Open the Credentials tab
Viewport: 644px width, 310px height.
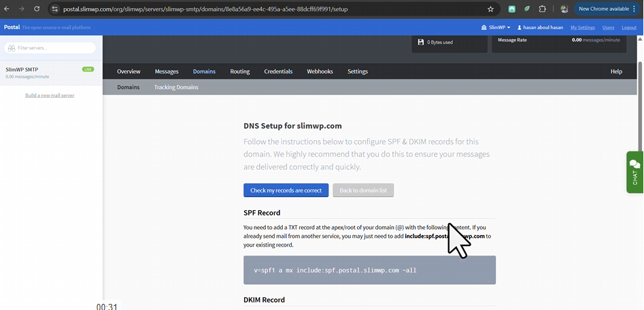point(278,71)
